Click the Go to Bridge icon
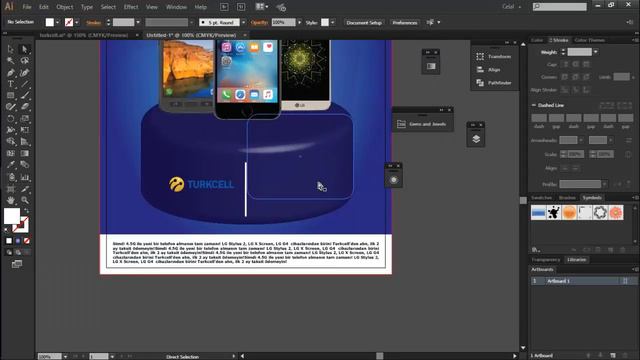640x360 pixels. [x=224, y=7]
